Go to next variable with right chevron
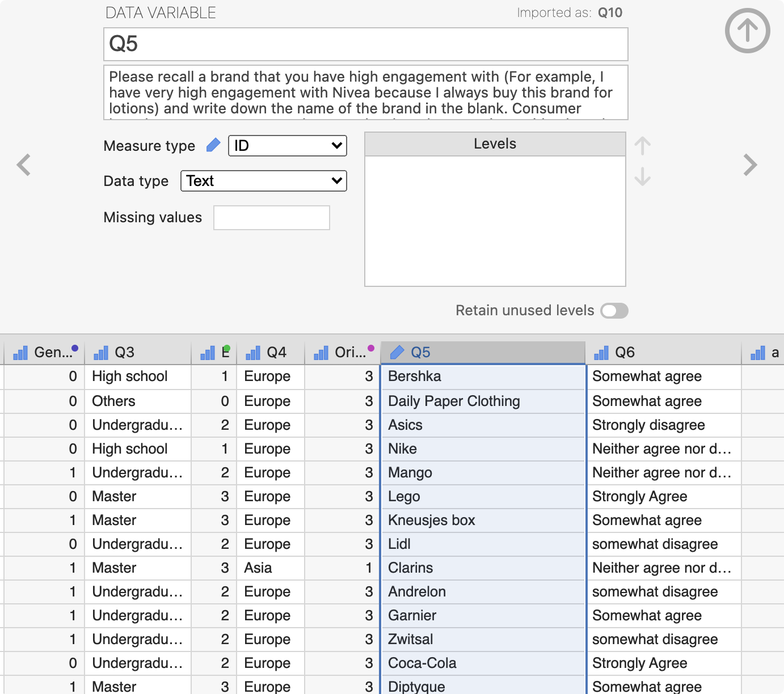 750,165
